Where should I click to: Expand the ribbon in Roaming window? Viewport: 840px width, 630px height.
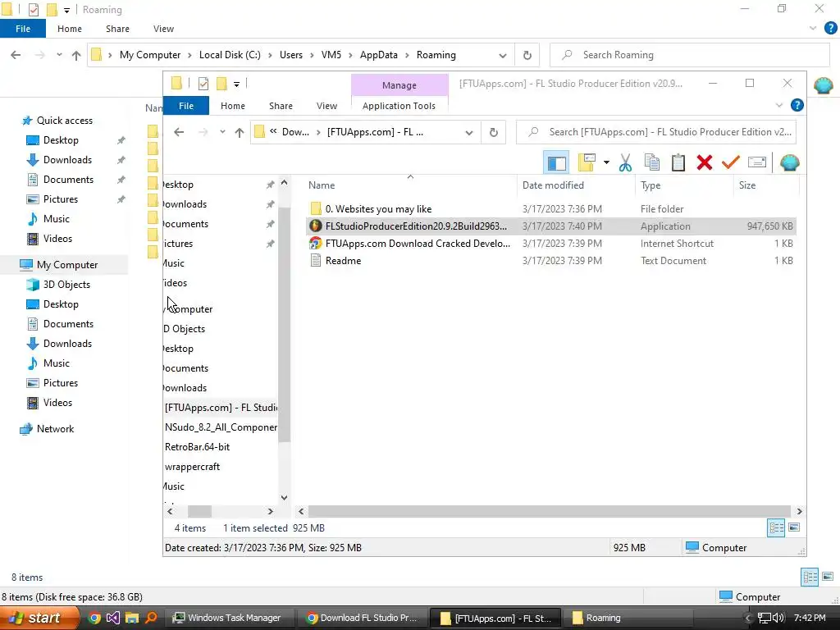pos(813,29)
